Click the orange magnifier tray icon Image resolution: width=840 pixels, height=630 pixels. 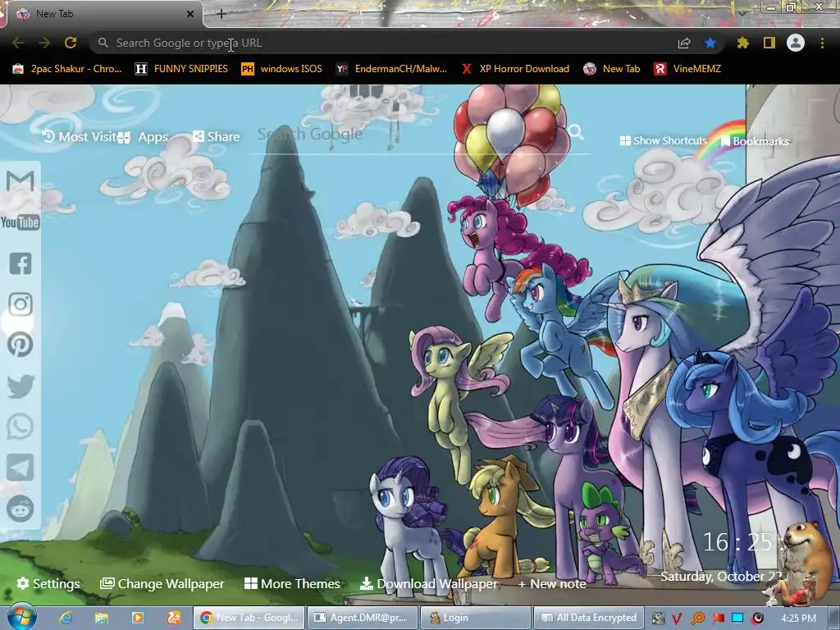697,619
